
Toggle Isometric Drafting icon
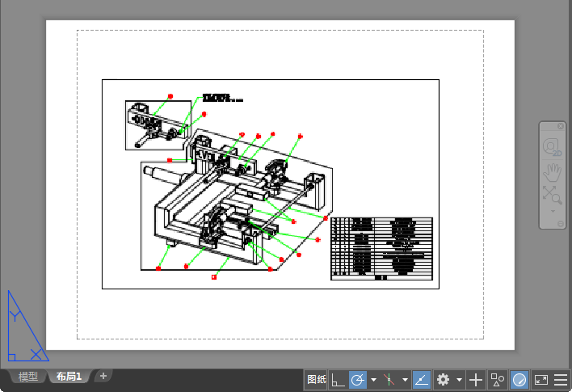389,380
